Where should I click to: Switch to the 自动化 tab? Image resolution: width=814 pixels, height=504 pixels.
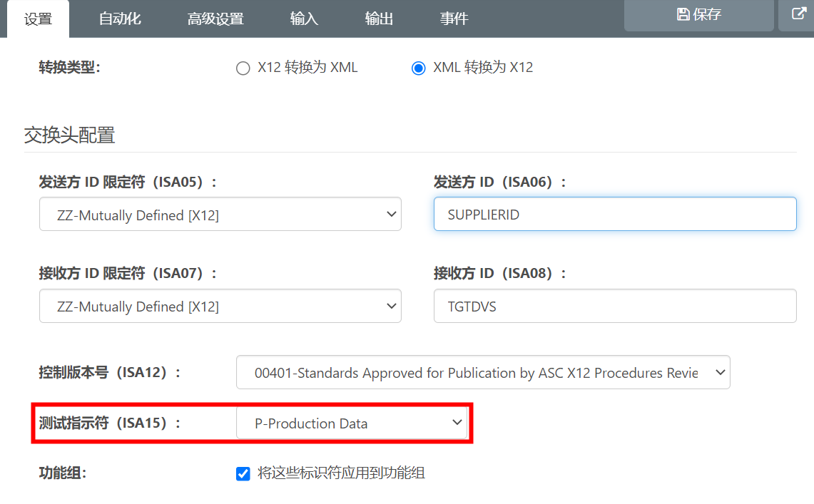[x=120, y=19]
